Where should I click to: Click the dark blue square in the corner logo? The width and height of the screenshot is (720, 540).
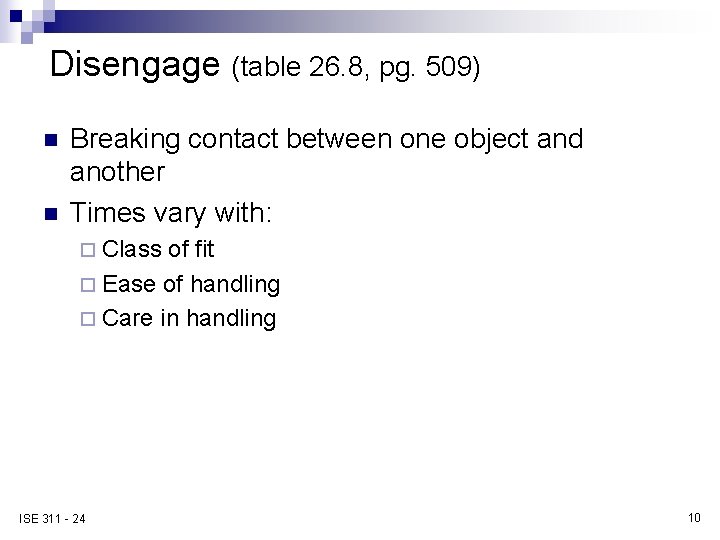point(16,16)
